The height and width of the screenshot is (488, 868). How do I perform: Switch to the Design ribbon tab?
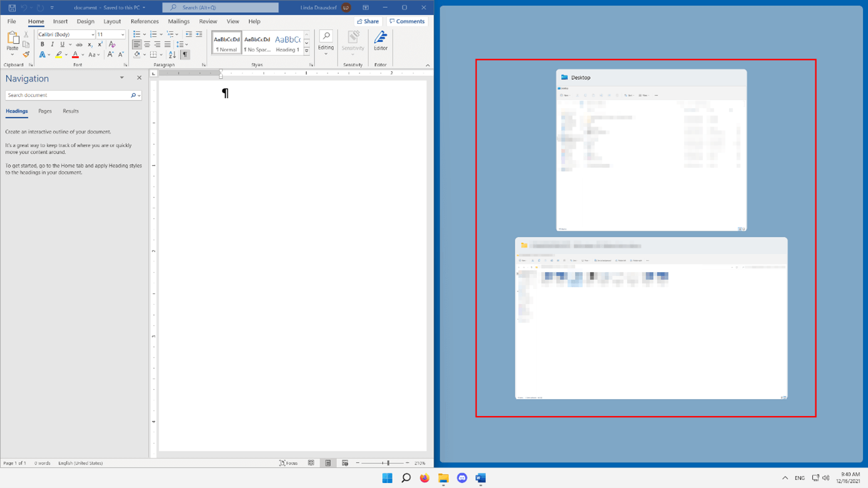(x=85, y=21)
